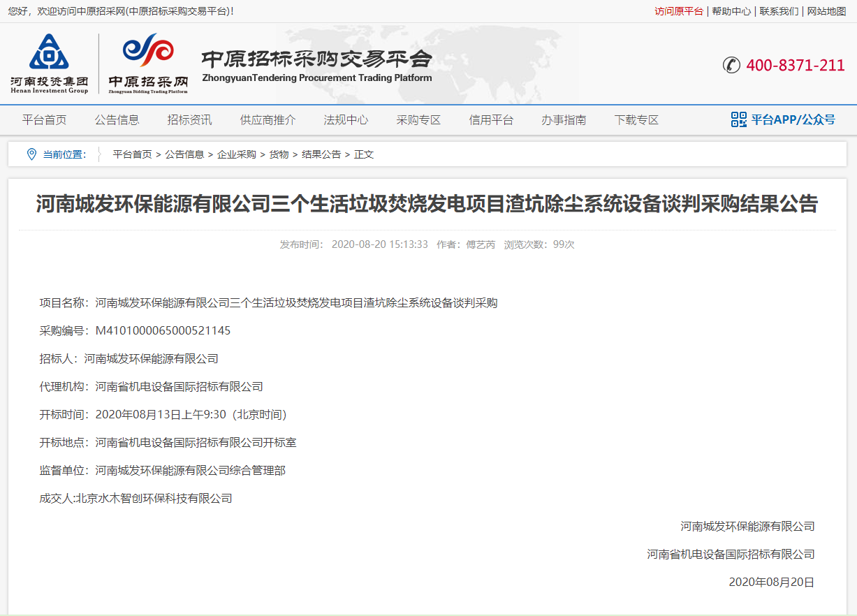The image size is (857, 616).
Task: Click the 访问原平台 link
Action: click(679, 11)
